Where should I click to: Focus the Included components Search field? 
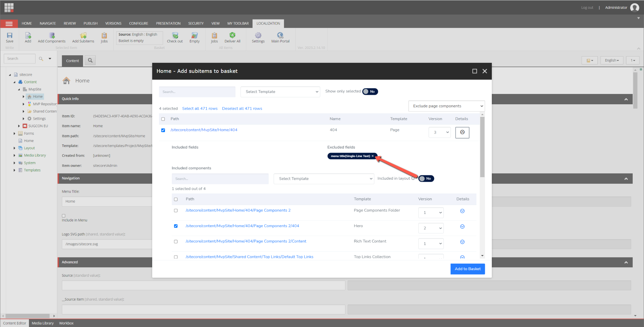tap(220, 179)
